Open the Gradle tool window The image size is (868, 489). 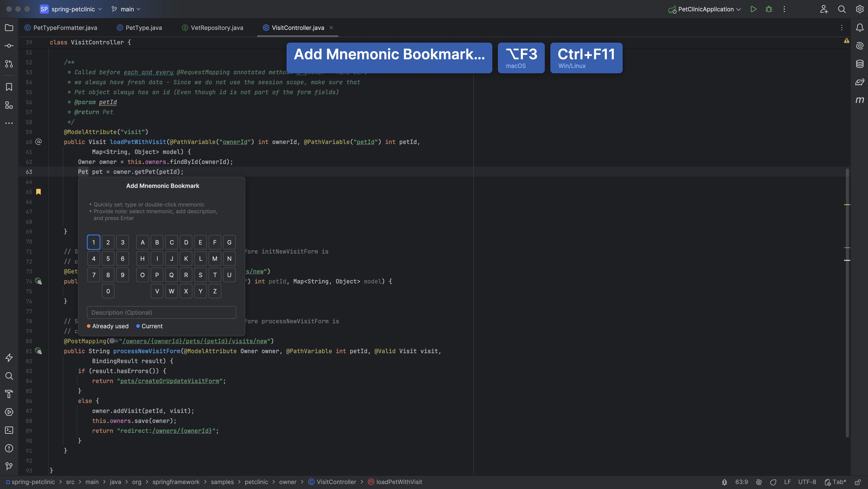[x=860, y=82]
